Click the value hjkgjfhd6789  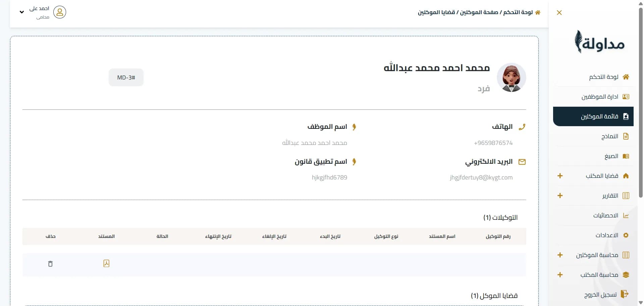[329, 177]
